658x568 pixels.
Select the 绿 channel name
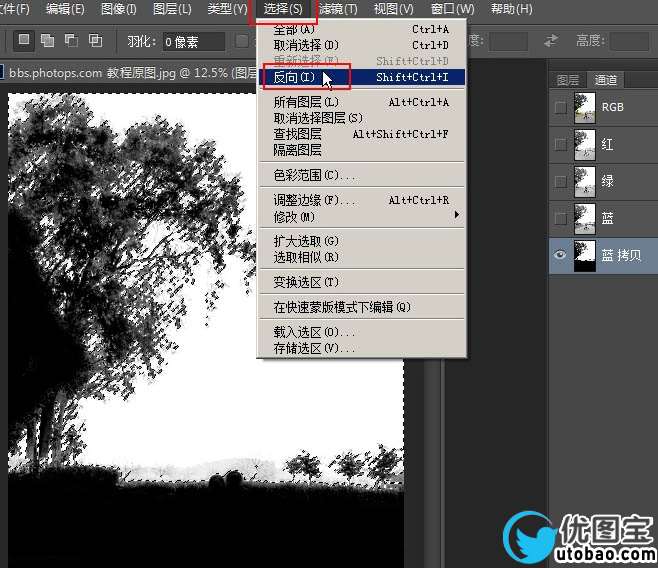pos(607,181)
